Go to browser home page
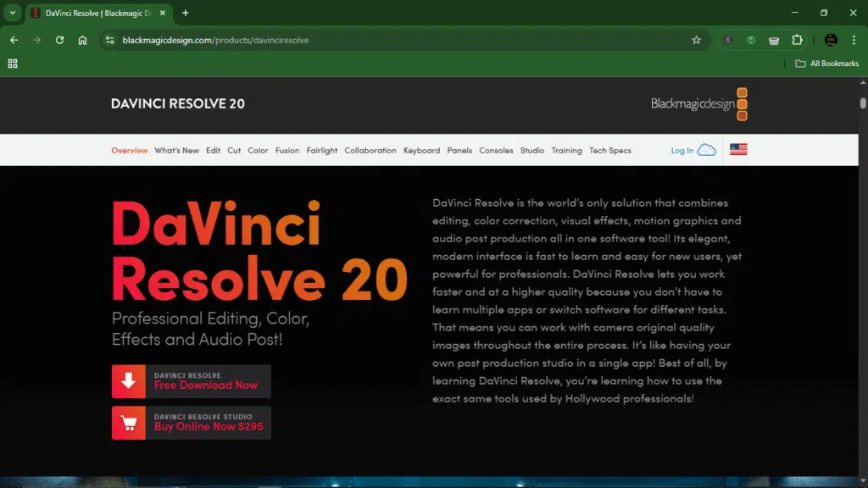868x488 pixels. click(x=81, y=40)
